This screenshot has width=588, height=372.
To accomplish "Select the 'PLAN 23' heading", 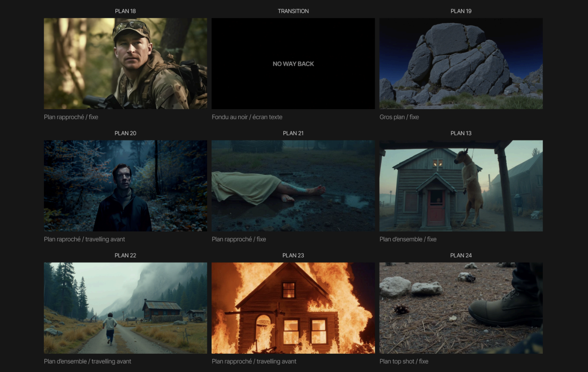I will [293, 255].
